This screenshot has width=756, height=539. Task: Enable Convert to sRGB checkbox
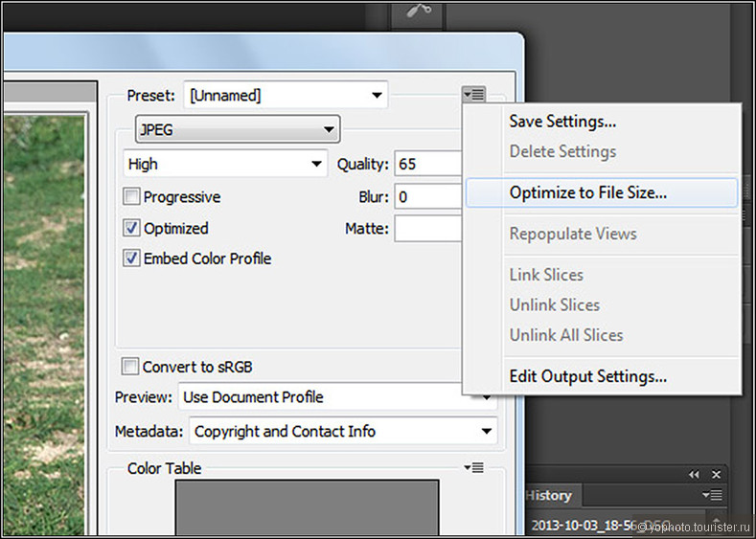click(x=130, y=367)
